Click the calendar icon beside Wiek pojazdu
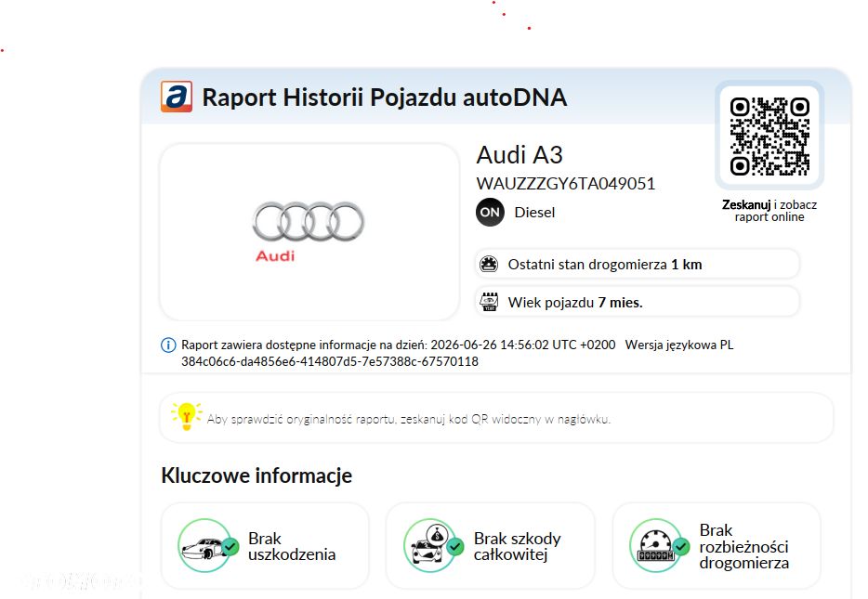868x599 pixels. coord(489,302)
